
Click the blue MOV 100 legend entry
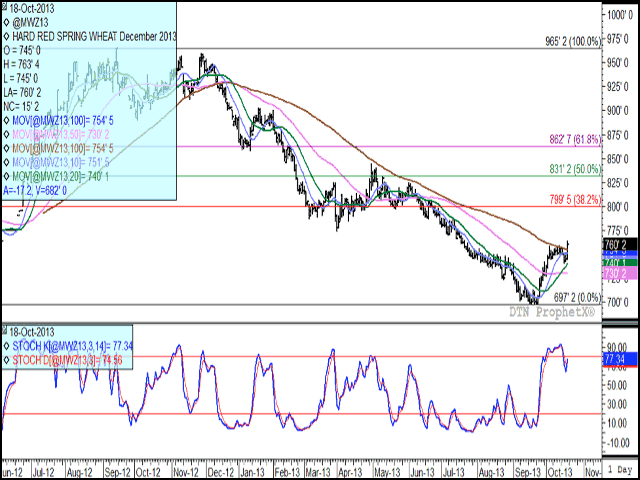click(x=61, y=121)
